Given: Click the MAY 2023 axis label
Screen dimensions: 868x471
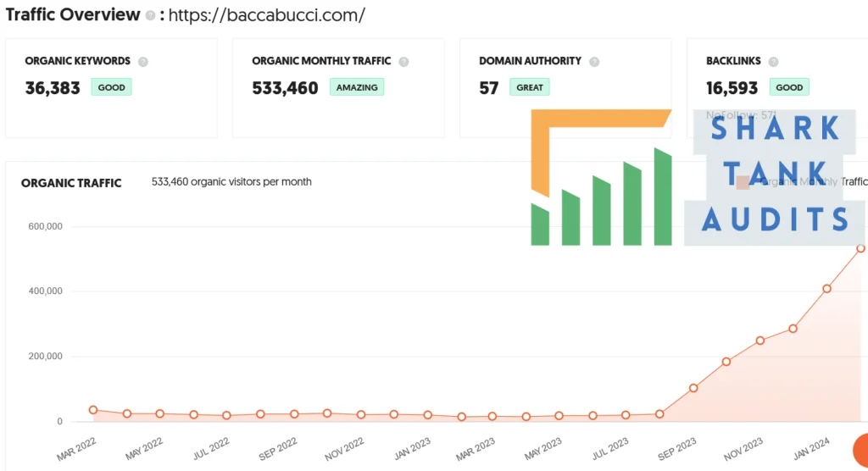Looking at the screenshot, I should 543,449.
